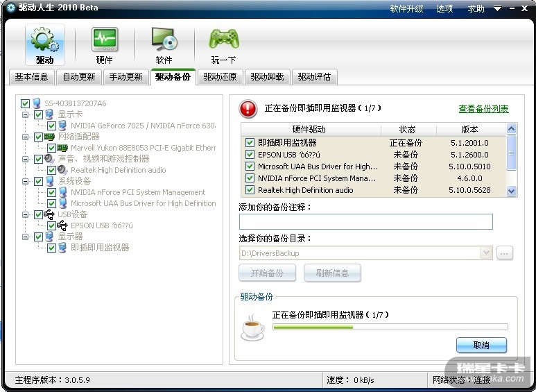Click the driver table scrollbar thumb
536x392 pixels.
tap(512, 153)
